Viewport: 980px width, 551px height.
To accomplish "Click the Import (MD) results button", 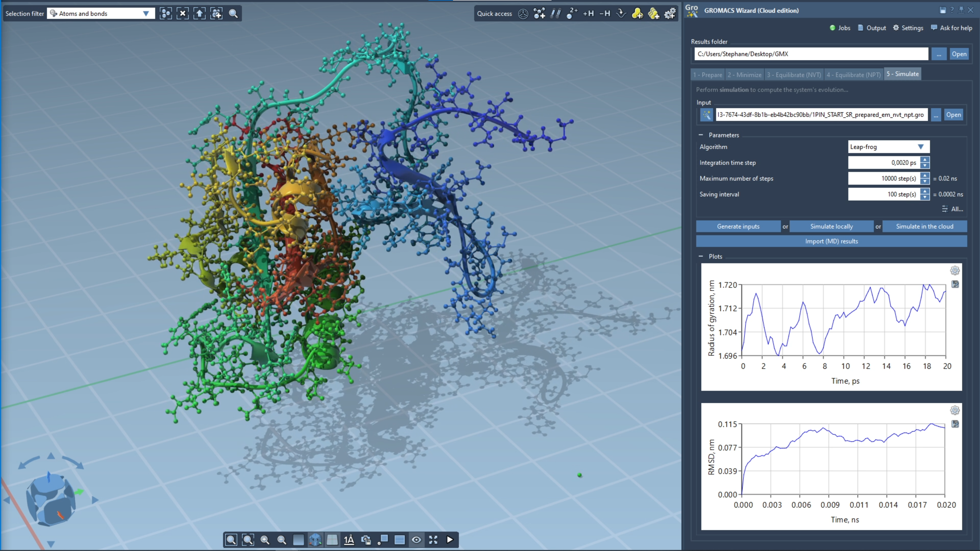I will (x=831, y=241).
